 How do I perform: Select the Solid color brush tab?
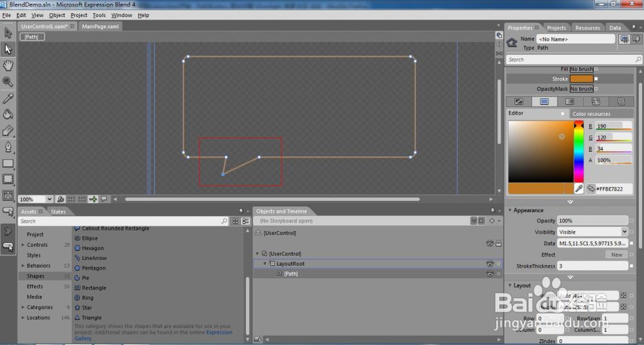[544, 102]
